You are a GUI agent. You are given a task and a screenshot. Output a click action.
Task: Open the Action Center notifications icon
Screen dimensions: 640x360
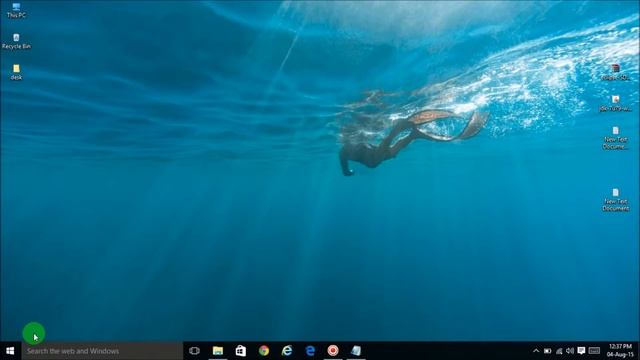pyautogui.click(x=582, y=351)
